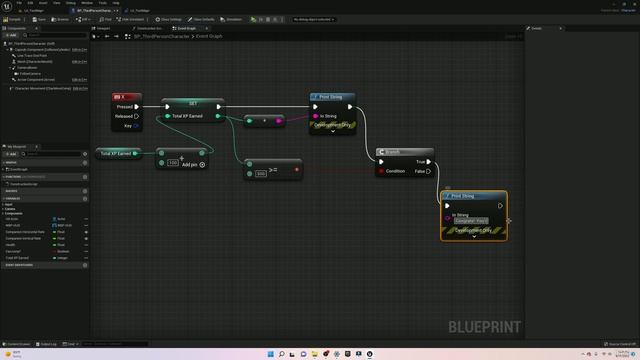Click the Add button in Components panel
The height and width of the screenshot is (360, 640).
click(x=11, y=35)
